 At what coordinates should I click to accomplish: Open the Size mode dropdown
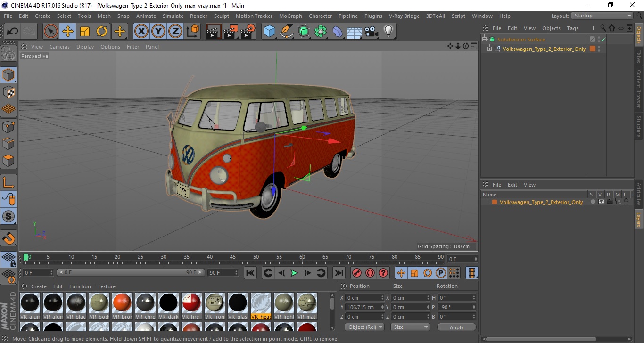pos(411,327)
